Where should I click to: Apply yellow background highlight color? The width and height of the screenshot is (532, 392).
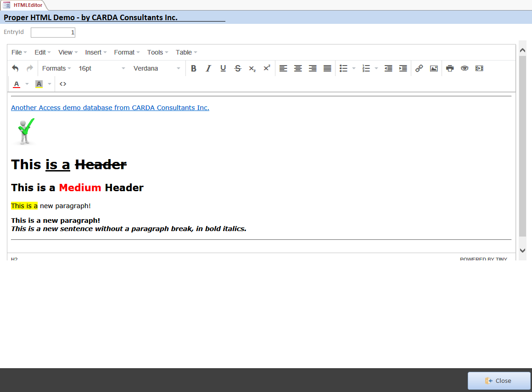click(39, 84)
